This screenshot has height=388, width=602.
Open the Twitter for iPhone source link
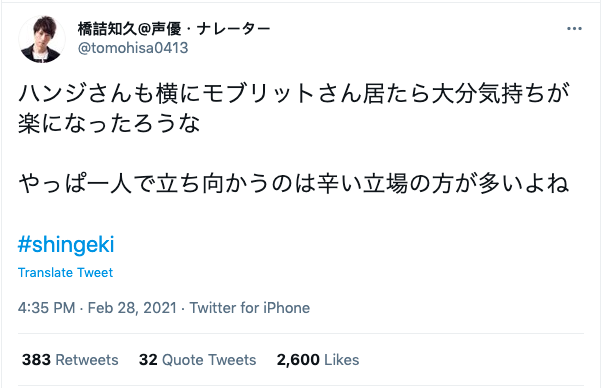pos(250,308)
